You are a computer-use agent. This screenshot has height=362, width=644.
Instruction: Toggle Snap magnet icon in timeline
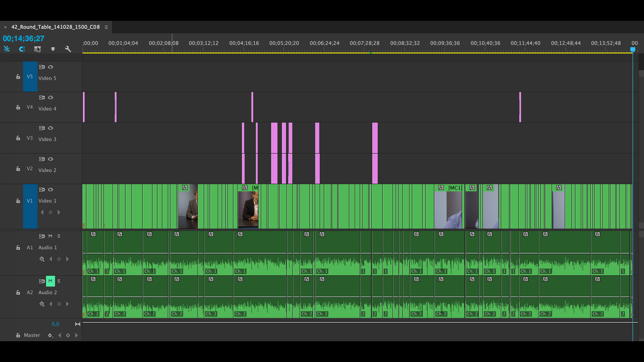pyautogui.click(x=22, y=49)
